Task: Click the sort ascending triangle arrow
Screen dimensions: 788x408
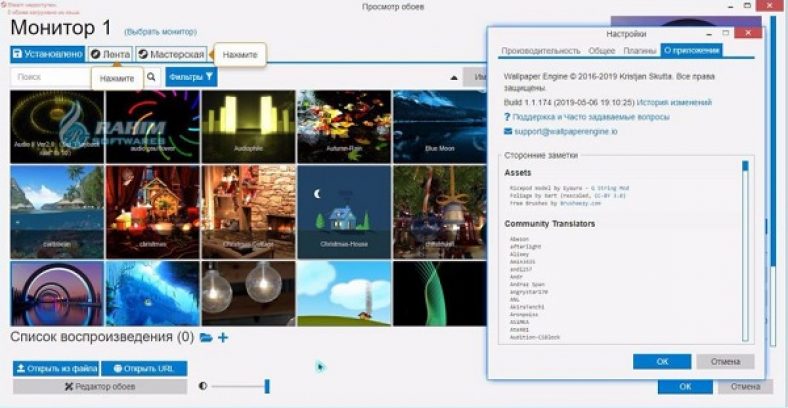Action: pos(454,78)
